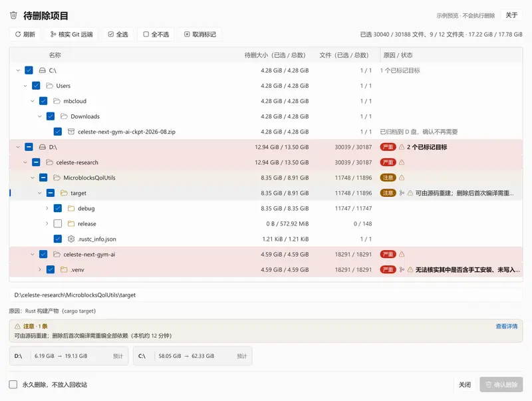Click the warning triangle in target row

[410, 193]
